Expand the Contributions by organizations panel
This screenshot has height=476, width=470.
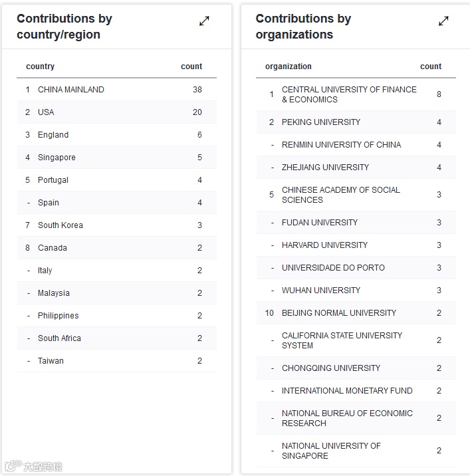(x=443, y=21)
